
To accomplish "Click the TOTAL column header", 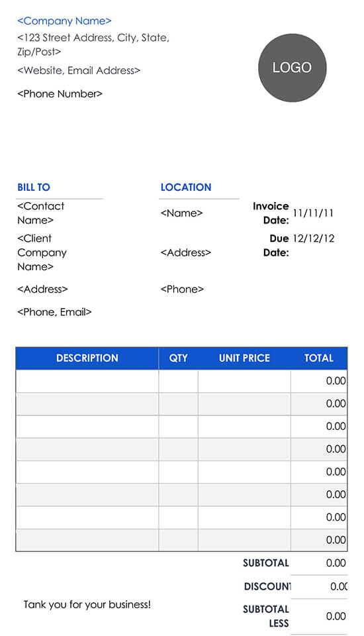I will pos(319,358).
